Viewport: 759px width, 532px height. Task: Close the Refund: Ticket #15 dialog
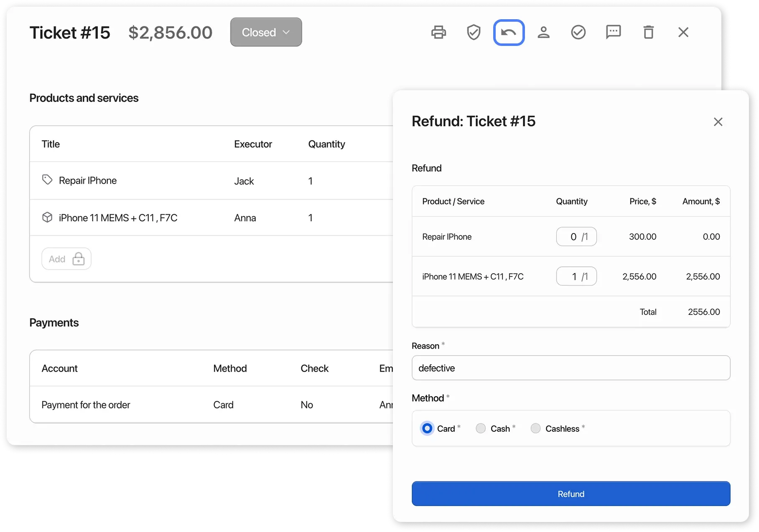point(718,122)
